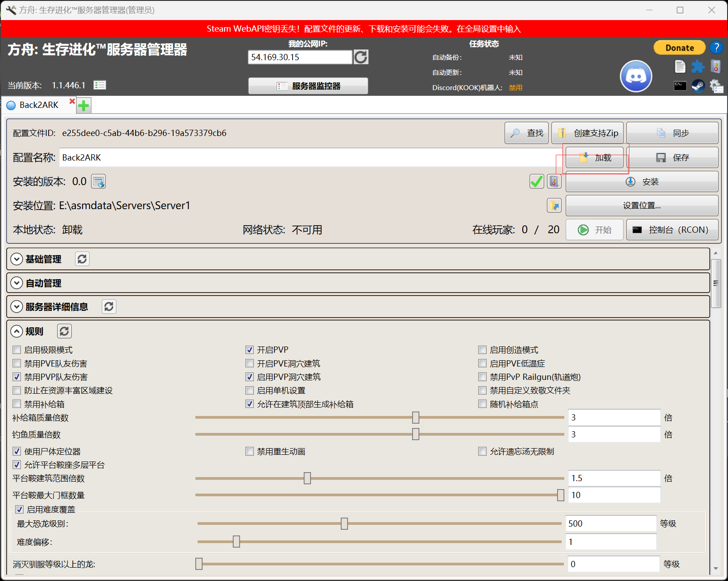Open version notes icon beside 1.1.446.1

pos(99,85)
